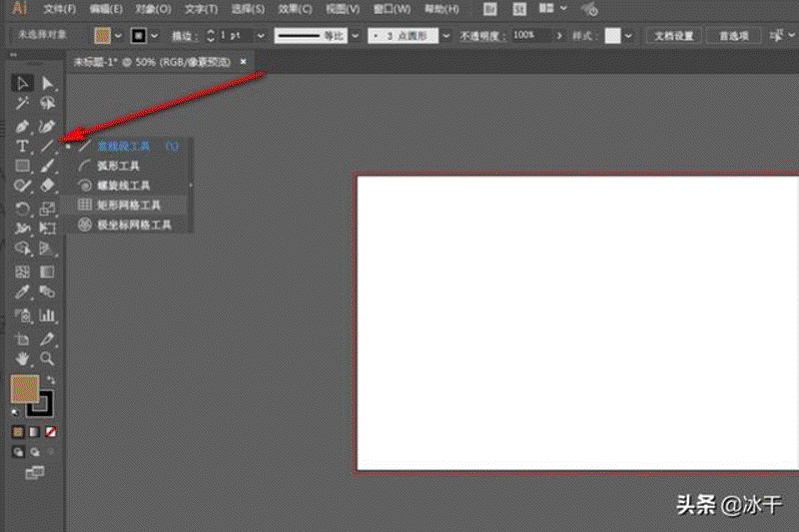Open the 效果(C) menu
Viewport: 799px width, 532px height.
pyautogui.click(x=295, y=9)
